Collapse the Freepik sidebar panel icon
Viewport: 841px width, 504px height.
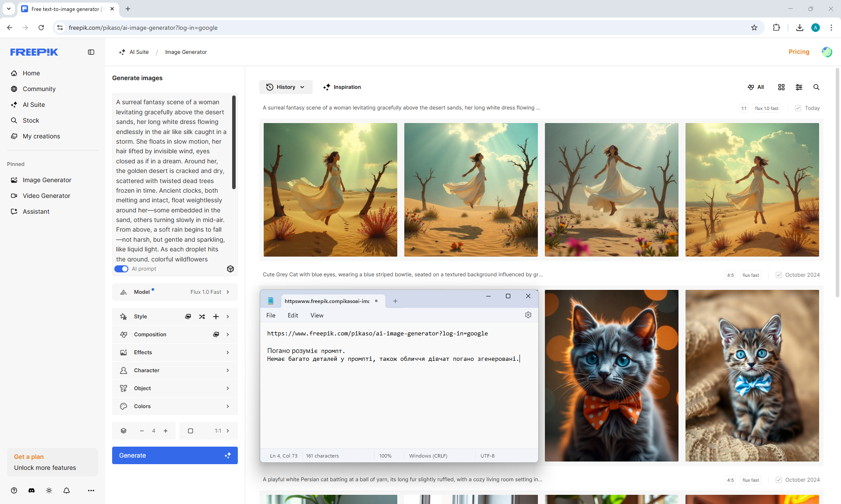tap(91, 52)
